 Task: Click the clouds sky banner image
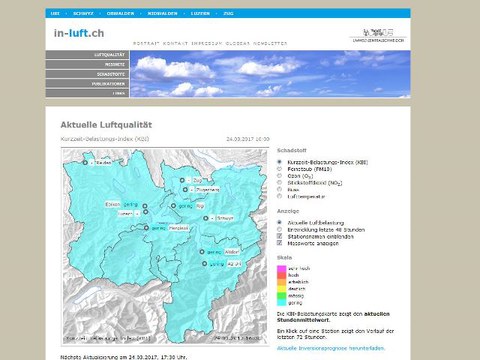(270, 74)
